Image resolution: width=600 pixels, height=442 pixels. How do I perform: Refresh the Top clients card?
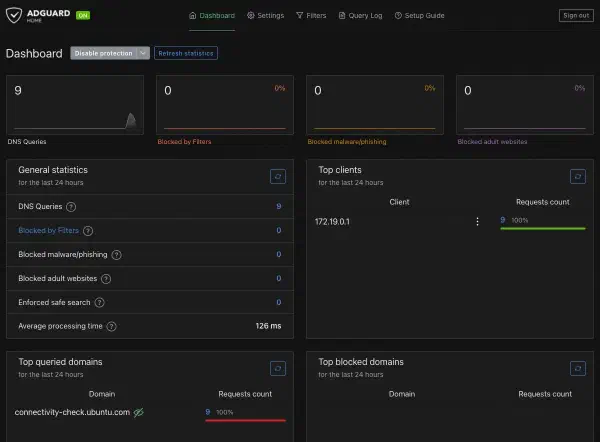(578, 176)
